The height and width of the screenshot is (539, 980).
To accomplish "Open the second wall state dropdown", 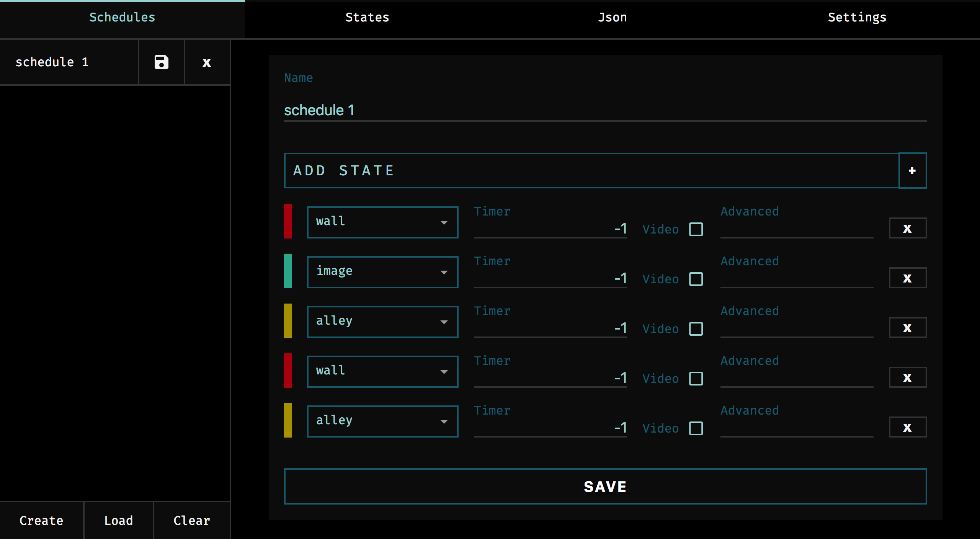I will click(382, 372).
